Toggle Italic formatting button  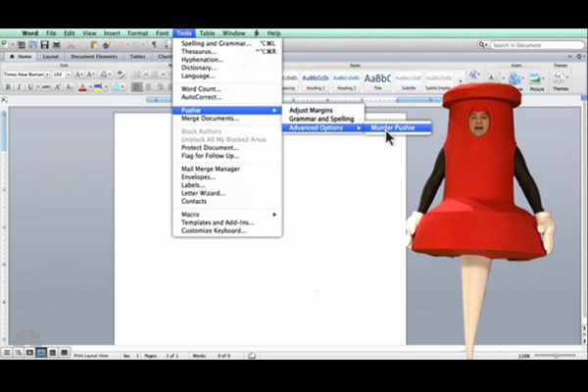coord(18,87)
